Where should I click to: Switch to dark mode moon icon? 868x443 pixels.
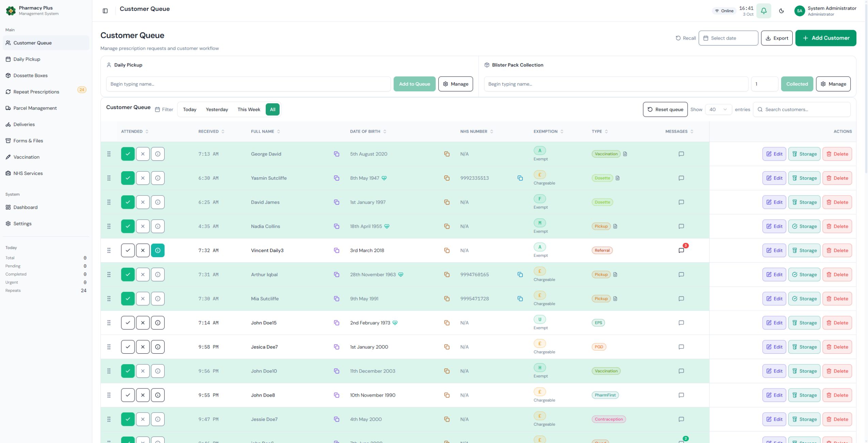point(781,11)
